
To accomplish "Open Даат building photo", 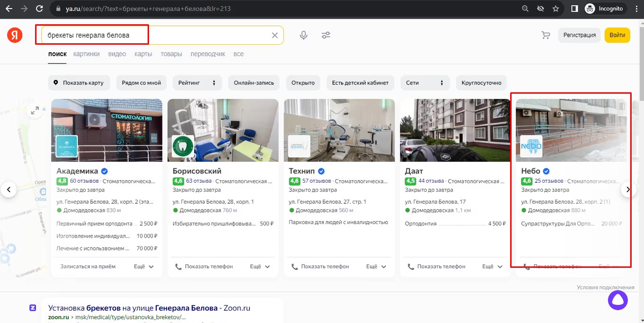I will pyautogui.click(x=455, y=130).
